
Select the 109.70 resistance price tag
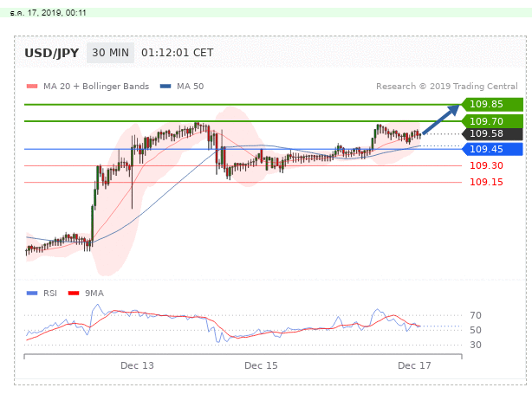492,121
